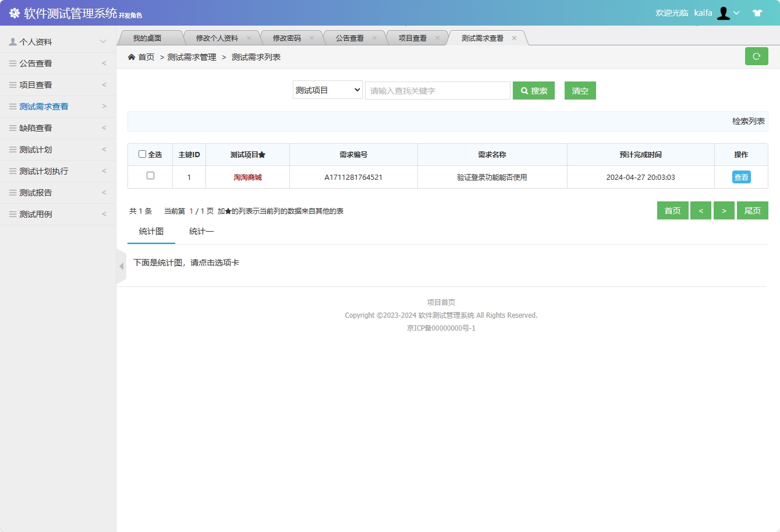The width and height of the screenshot is (780, 532).
Task: Click the list icon next to 测试计划
Action: pos(13,149)
